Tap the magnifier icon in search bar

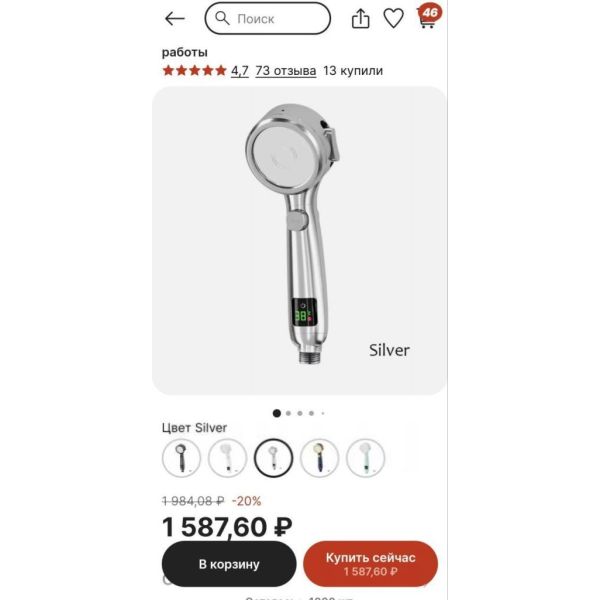pyautogui.click(x=222, y=18)
